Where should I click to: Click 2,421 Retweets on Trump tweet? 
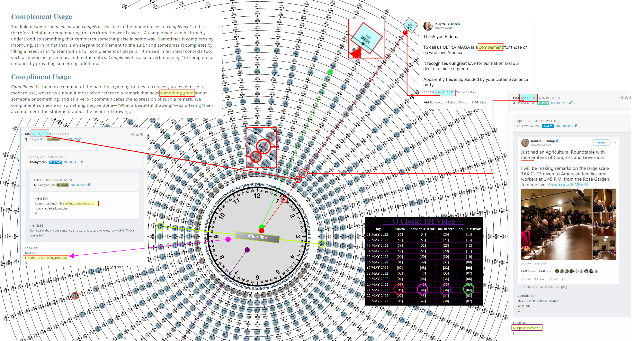[529, 271]
